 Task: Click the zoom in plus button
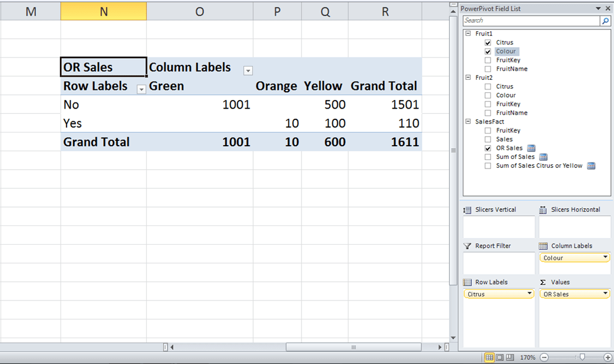[608, 357]
